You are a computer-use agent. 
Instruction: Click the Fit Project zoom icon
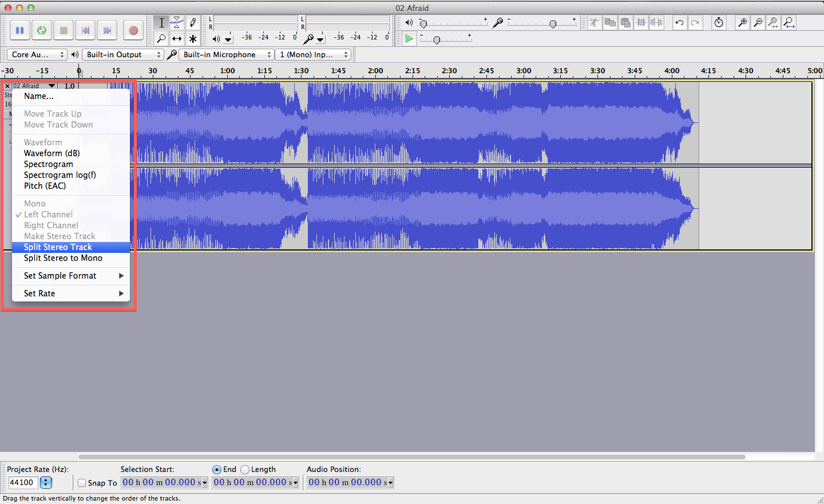789,23
